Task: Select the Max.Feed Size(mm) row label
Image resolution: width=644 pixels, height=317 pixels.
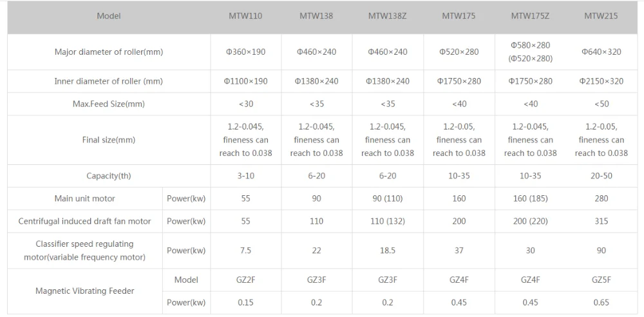Action: coord(109,104)
